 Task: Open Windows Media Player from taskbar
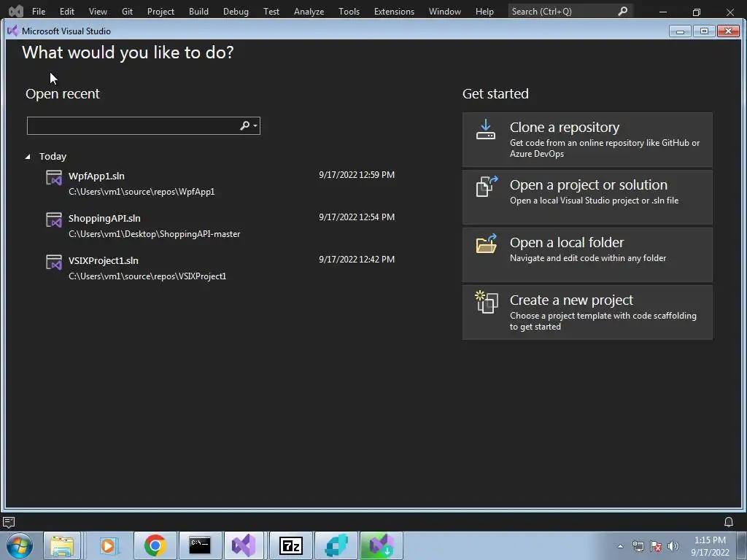point(108,545)
